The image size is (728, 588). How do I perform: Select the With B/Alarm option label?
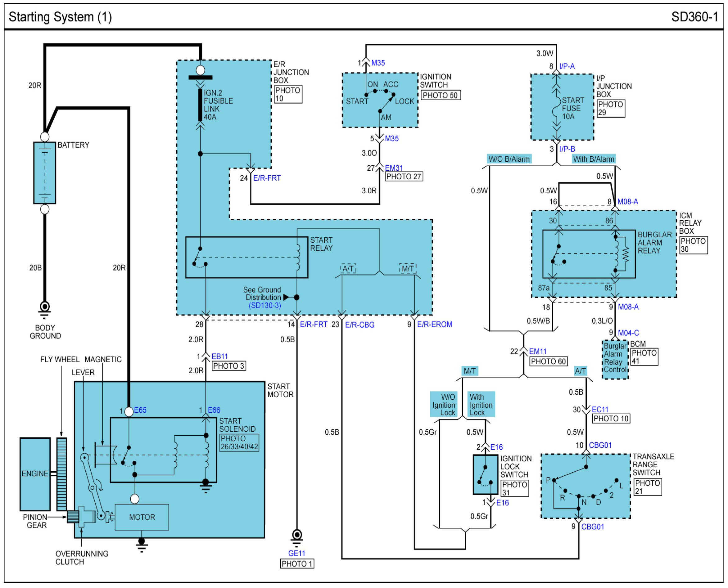(594, 159)
